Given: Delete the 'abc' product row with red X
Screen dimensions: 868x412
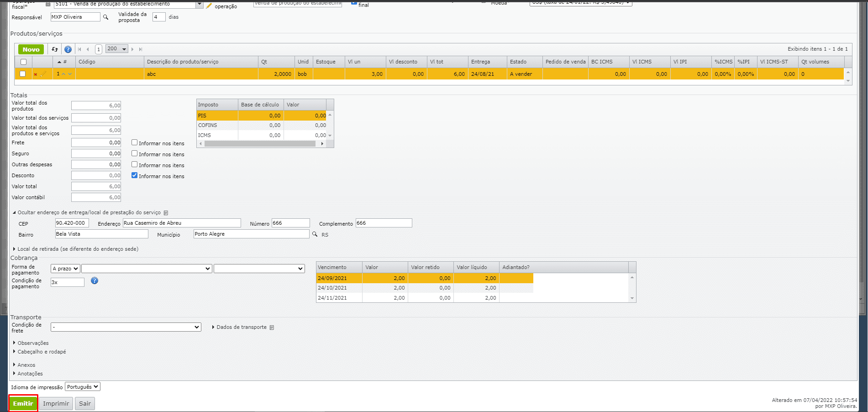Looking at the screenshot, I should click(x=35, y=74).
